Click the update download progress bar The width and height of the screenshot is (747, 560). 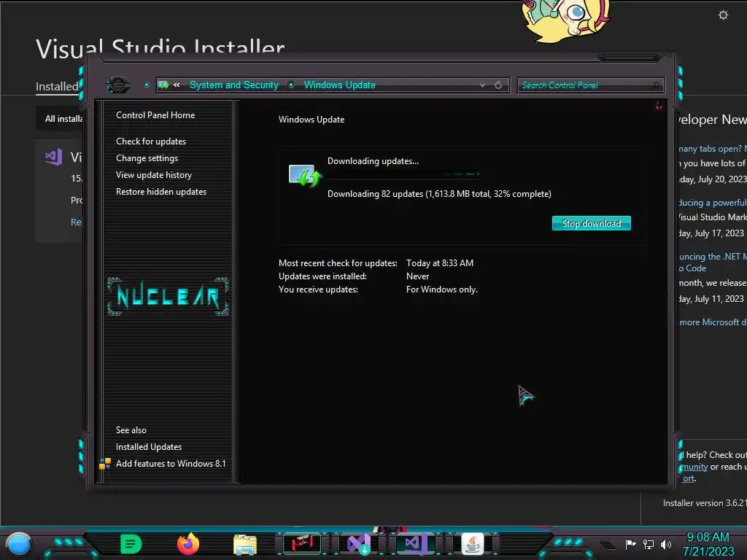403,174
